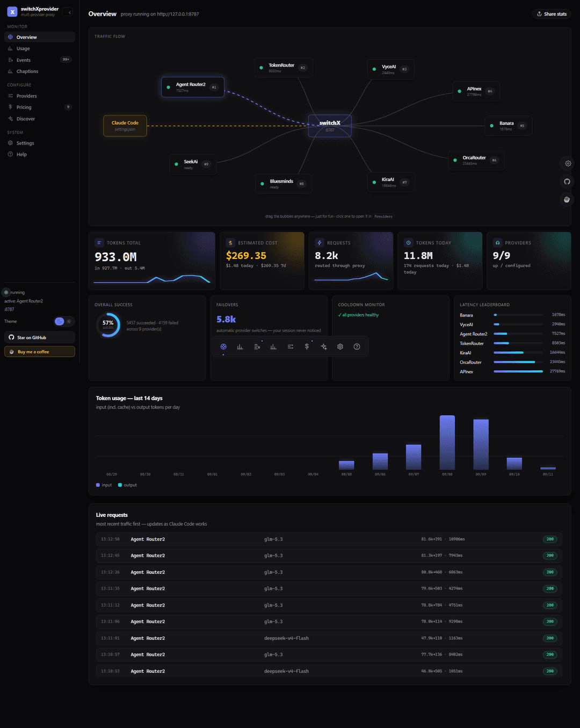Select live request row at 13:12:58
Image resolution: width=580 pixels, height=728 pixels.
(329, 539)
